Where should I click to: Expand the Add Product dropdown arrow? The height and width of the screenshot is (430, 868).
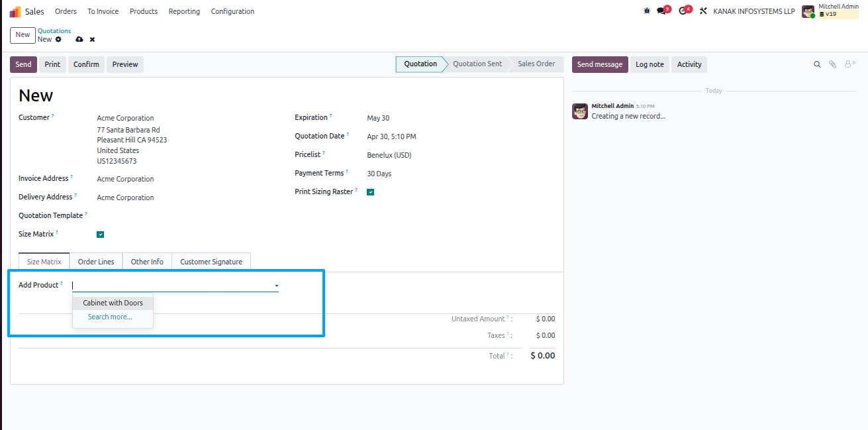(x=276, y=286)
